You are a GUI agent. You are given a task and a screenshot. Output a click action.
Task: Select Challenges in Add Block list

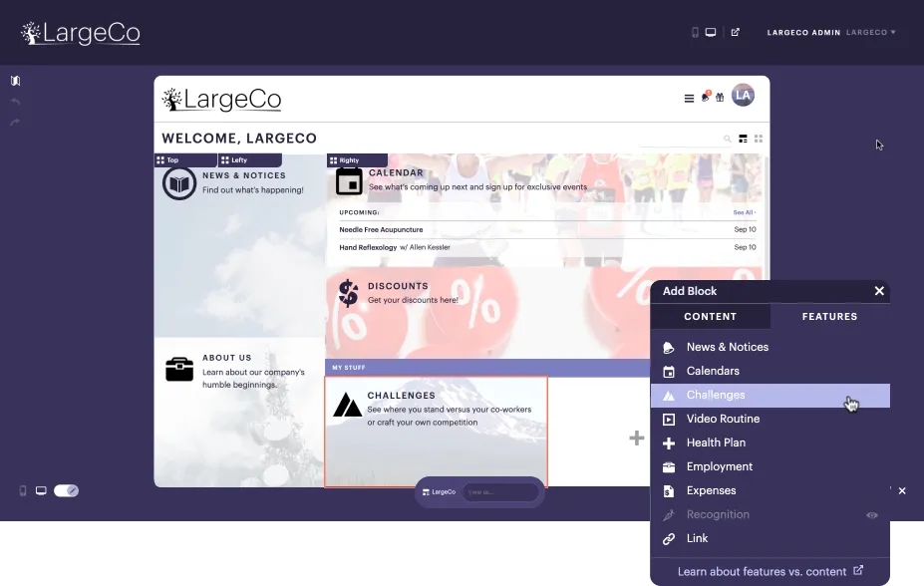tap(770, 396)
